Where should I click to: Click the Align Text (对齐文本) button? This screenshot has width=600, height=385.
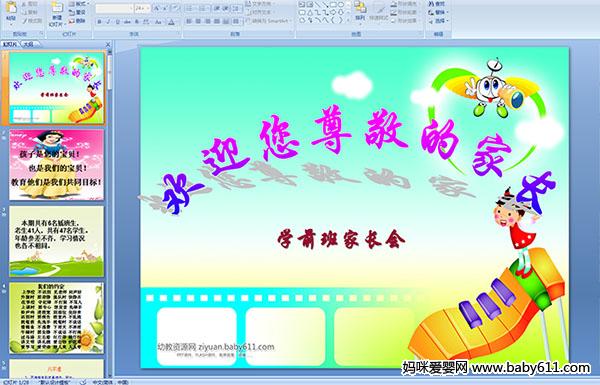coord(262,12)
